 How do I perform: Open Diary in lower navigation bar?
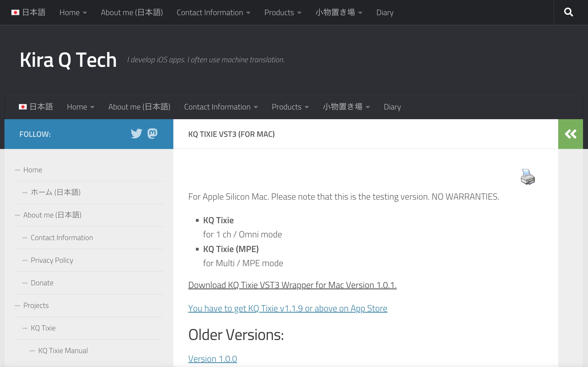pos(392,107)
